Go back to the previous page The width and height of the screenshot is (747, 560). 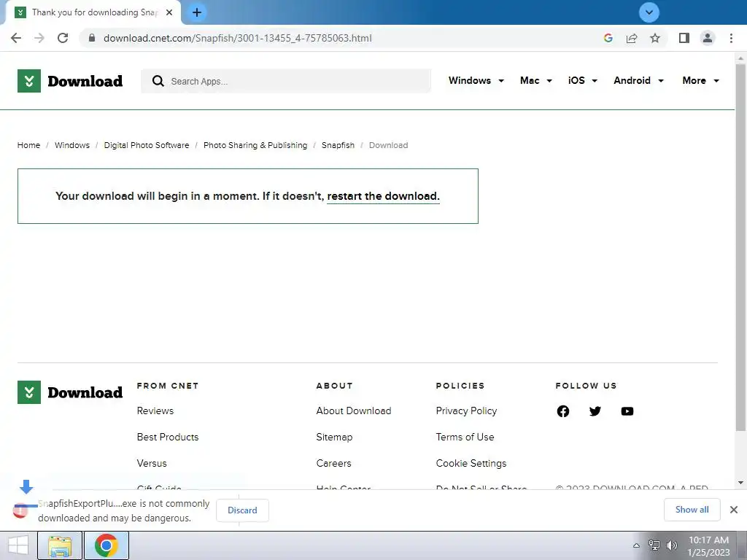pos(16,38)
